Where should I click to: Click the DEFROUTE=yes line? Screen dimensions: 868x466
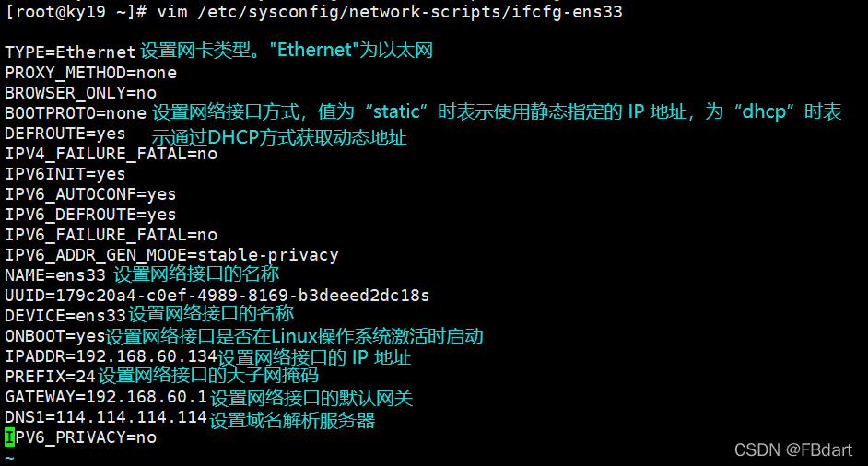65,134
